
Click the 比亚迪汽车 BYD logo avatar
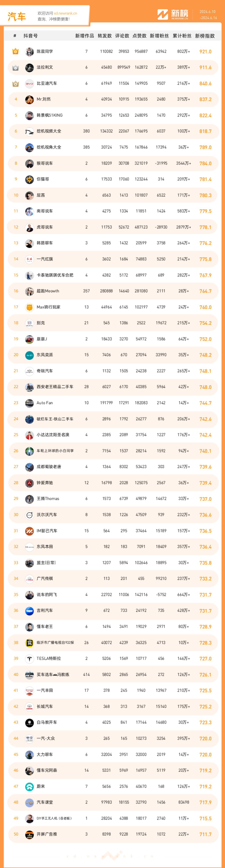click(x=30, y=84)
